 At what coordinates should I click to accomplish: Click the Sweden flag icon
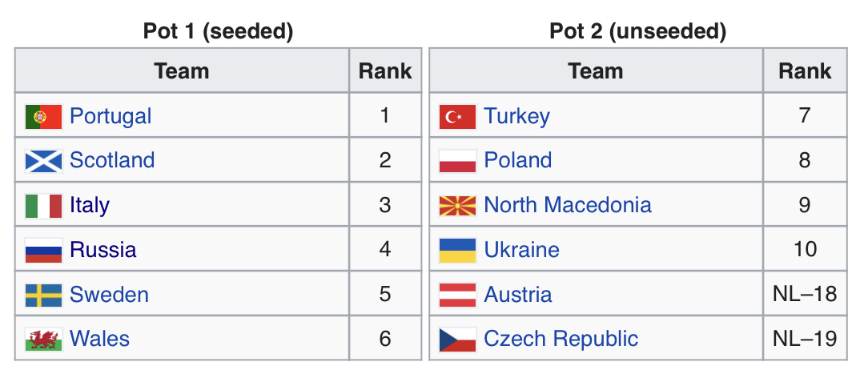[x=43, y=295]
